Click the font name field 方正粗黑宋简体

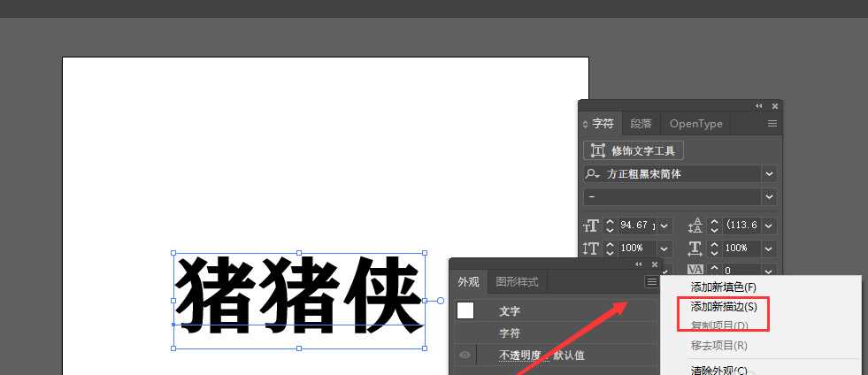coord(672,174)
